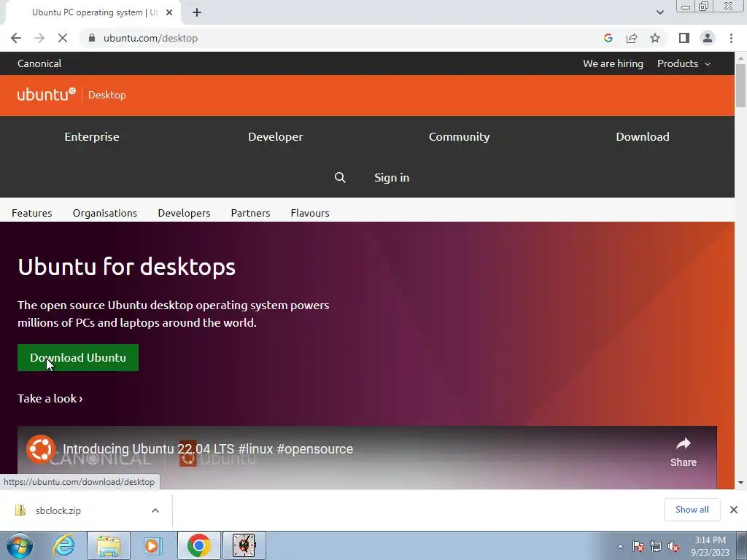Expand the Products dropdown

coord(684,63)
